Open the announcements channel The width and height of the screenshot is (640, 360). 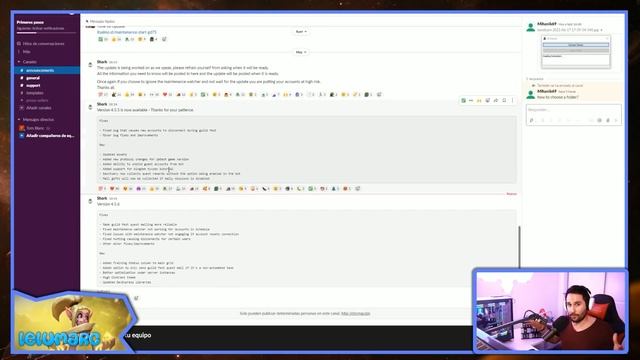tap(47, 70)
